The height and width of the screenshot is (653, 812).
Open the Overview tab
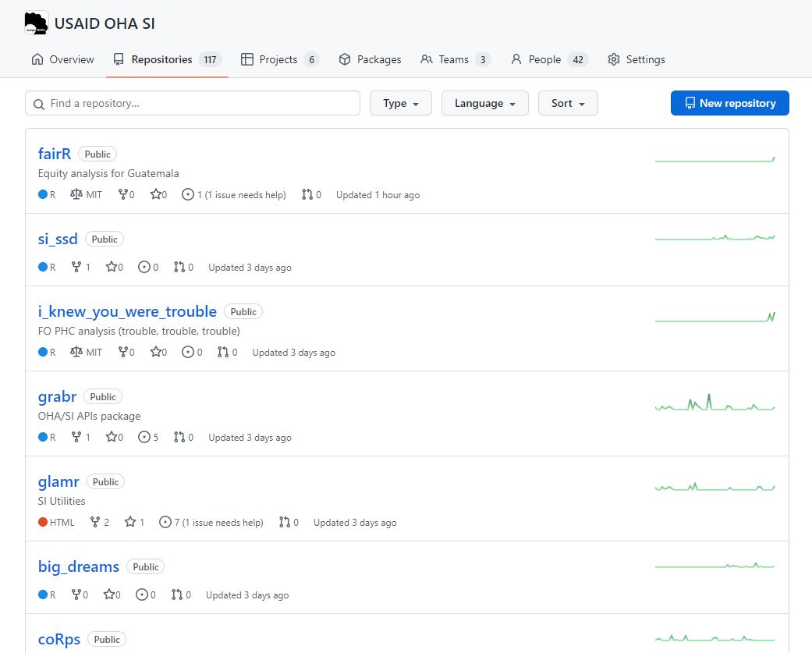62,59
